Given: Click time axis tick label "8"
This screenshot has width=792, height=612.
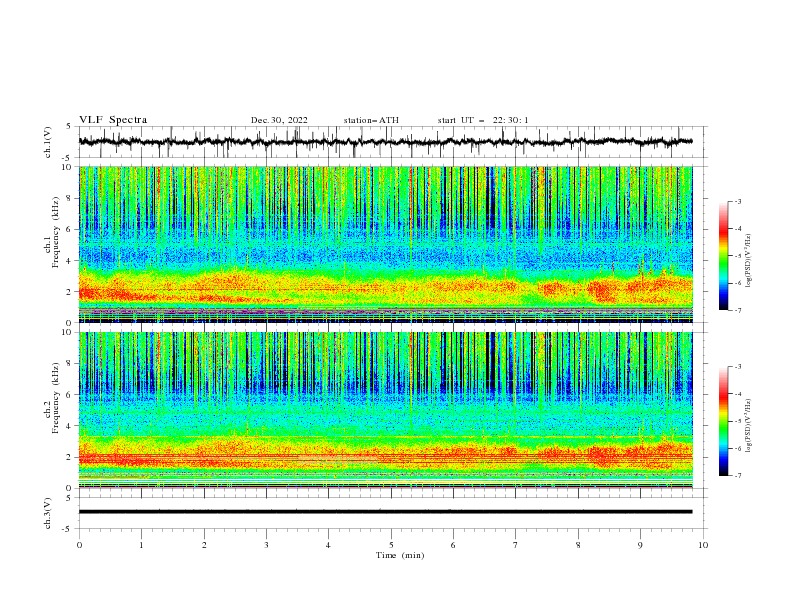Looking at the screenshot, I should coord(578,545).
